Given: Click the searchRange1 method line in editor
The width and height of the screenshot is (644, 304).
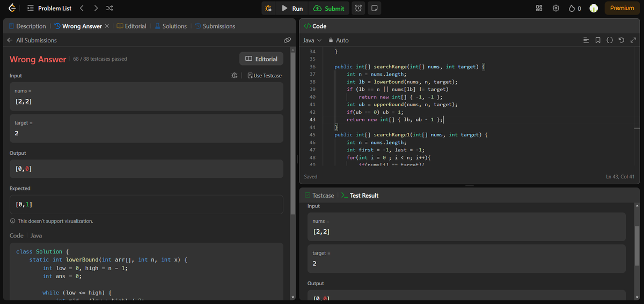Looking at the screenshot, I should tap(411, 135).
